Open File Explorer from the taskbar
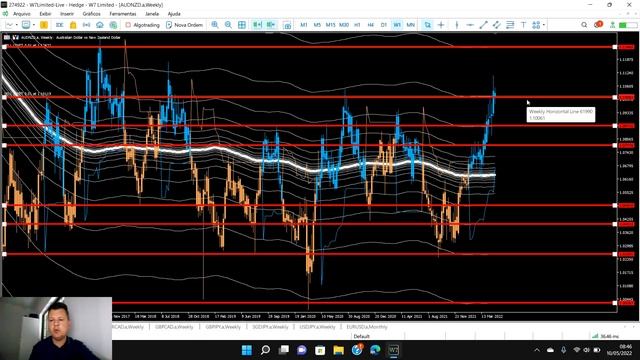The width and height of the screenshot is (640, 360). coord(338,350)
